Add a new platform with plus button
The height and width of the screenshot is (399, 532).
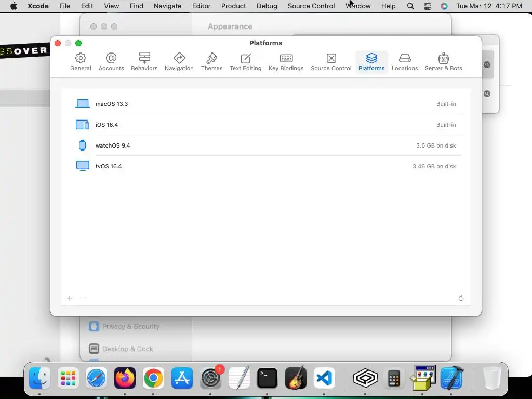click(70, 298)
